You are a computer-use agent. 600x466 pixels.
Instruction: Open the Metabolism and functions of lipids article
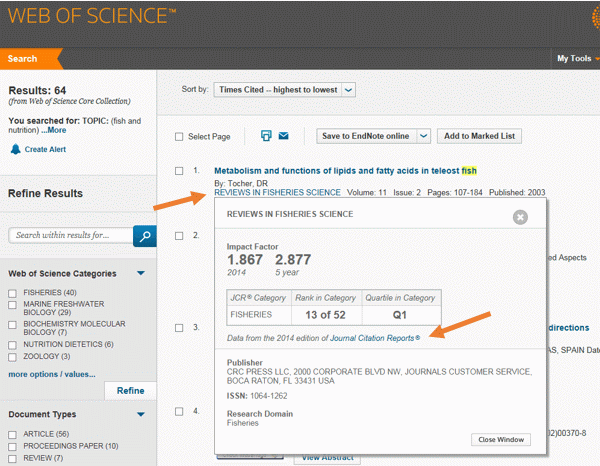pos(345,171)
